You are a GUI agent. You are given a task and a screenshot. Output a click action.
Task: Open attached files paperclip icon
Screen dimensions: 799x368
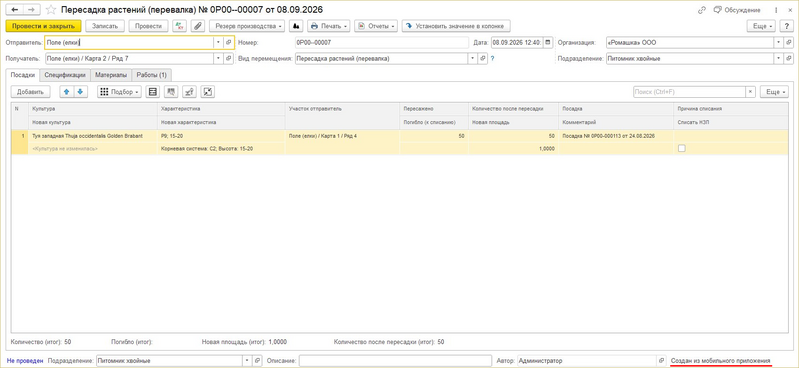[x=197, y=25]
